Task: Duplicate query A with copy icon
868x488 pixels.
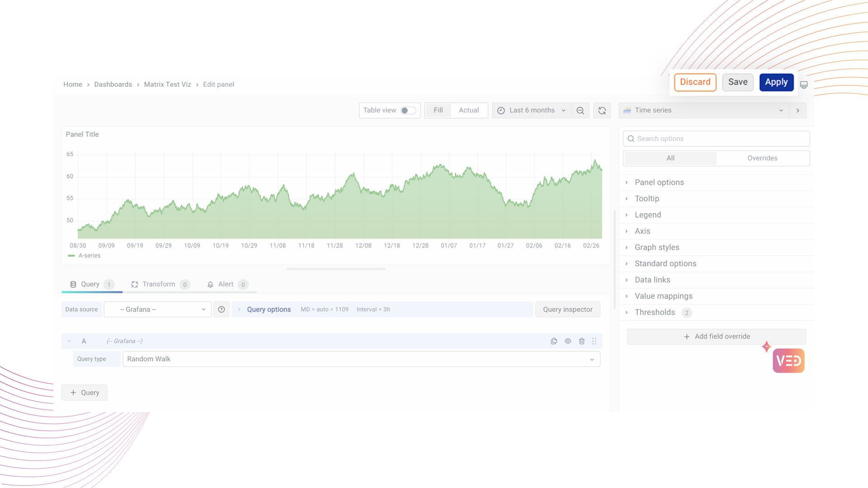Action: click(x=554, y=341)
